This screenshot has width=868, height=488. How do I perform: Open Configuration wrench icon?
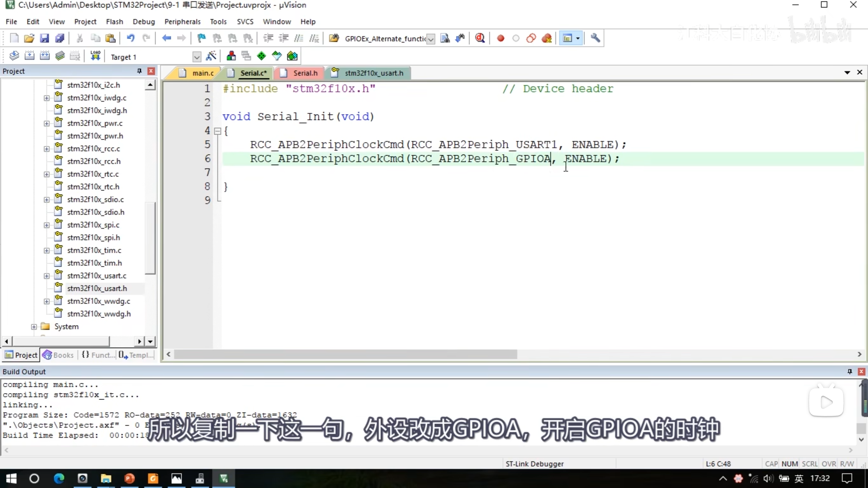(595, 38)
